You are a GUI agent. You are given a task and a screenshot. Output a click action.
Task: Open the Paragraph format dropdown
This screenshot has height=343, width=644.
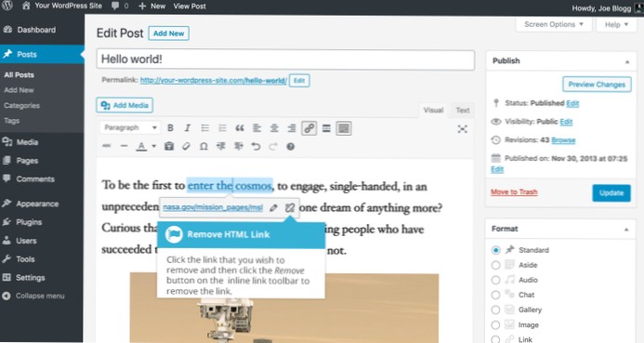130,127
